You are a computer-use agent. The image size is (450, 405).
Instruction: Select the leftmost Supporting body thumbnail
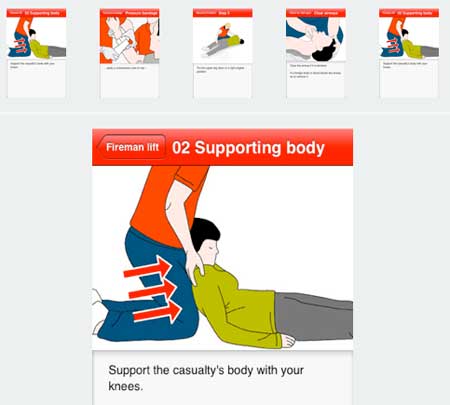[36, 53]
